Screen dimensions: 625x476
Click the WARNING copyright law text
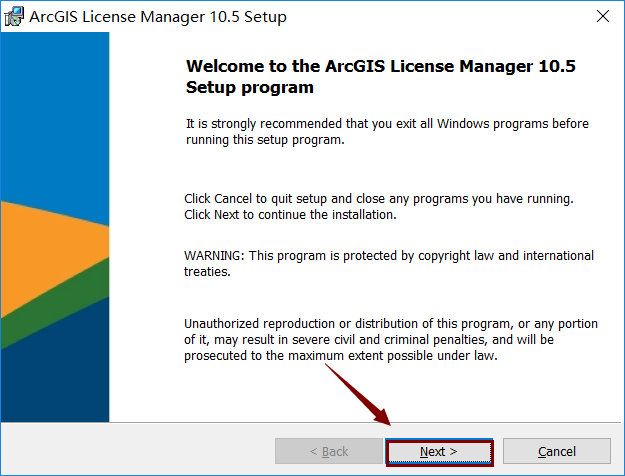tap(389, 263)
